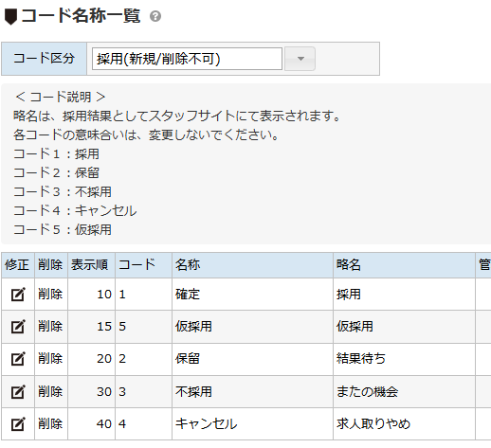Click the 表示順 column header
The height and width of the screenshot is (448, 491).
tap(91, 265)
